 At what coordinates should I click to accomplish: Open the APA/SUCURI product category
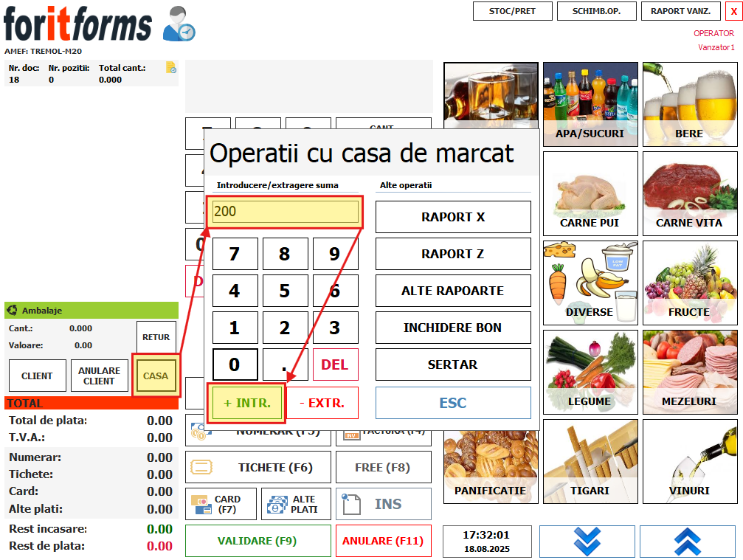[x=590, y=104]
